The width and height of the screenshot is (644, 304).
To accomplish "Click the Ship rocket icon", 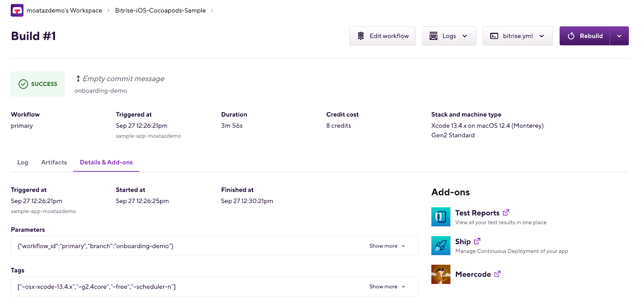I will (441, 246).
